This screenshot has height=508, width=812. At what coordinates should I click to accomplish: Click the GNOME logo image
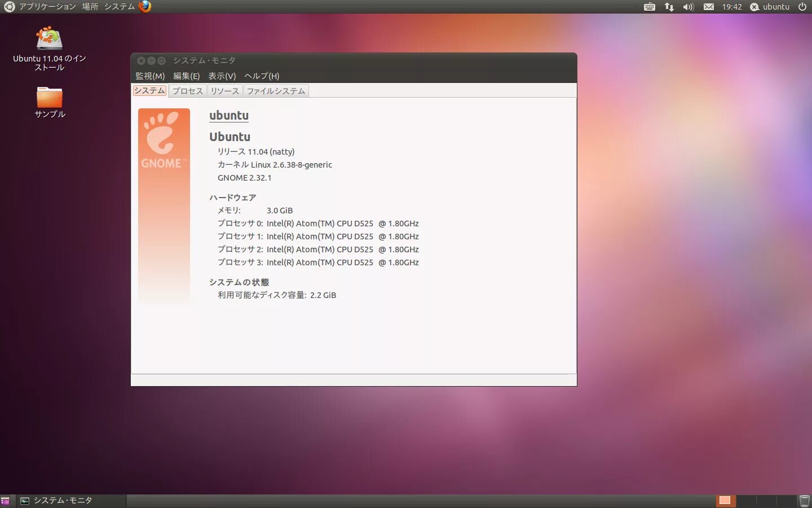164,207
